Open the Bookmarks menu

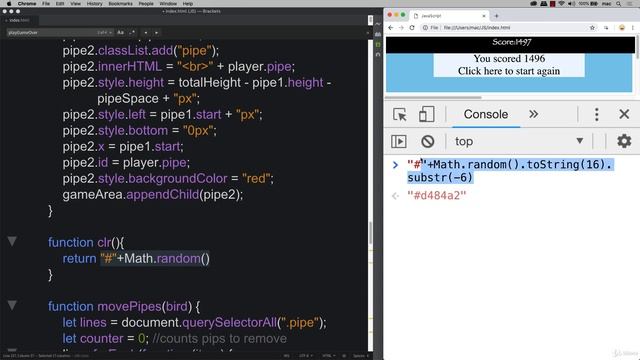coord(120,4)
